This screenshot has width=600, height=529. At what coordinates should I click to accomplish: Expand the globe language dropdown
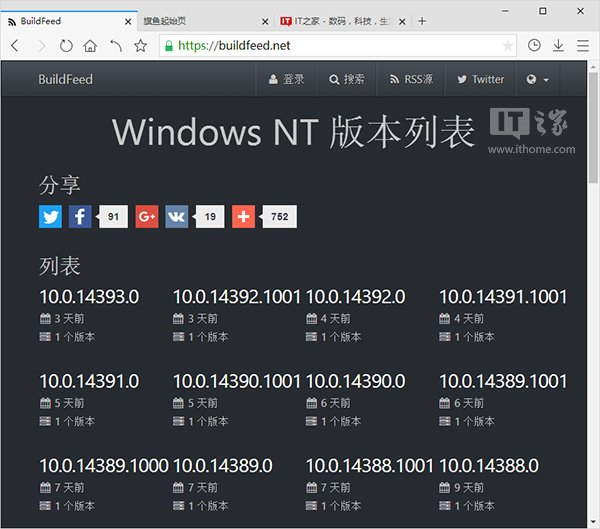pyautogui.click(x=538, y=79)
